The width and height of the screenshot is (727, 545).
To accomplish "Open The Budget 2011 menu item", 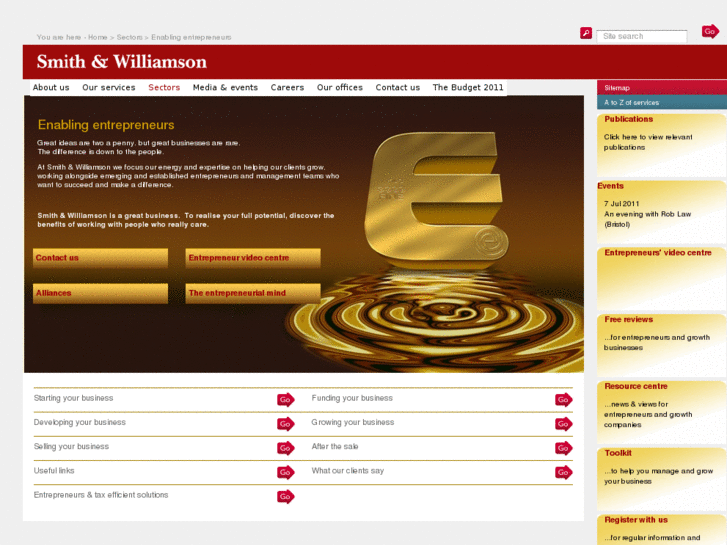I will (468, 87).
